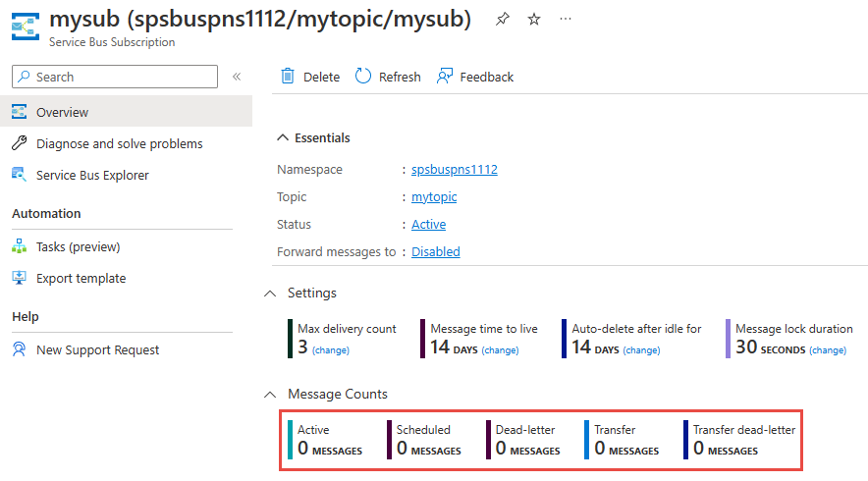Click the pin icon beside the title
The width and height of the screenshot is (868, 481).
(x=503, y=20)
